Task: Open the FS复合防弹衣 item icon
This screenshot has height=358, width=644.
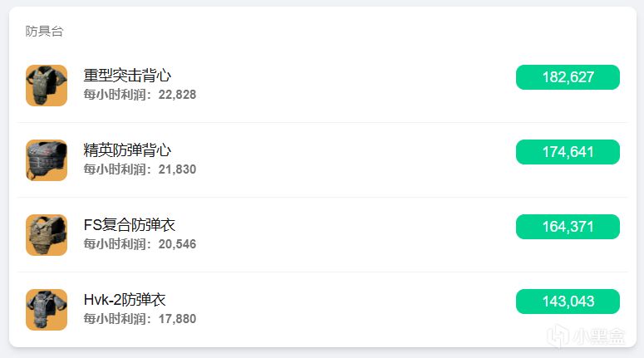Action: pos(47,235)
